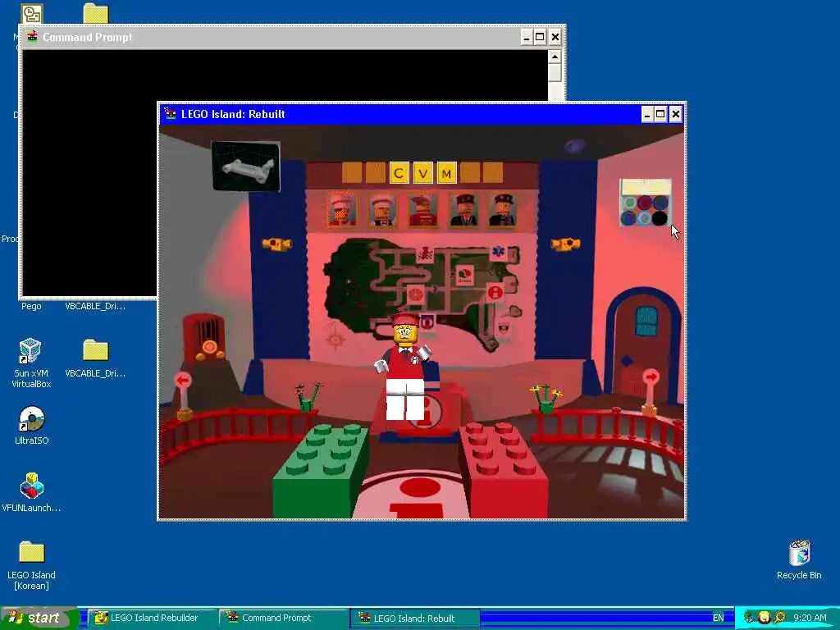
Task: Click the round red gas station icon on the map
Action: click(416, 294)
